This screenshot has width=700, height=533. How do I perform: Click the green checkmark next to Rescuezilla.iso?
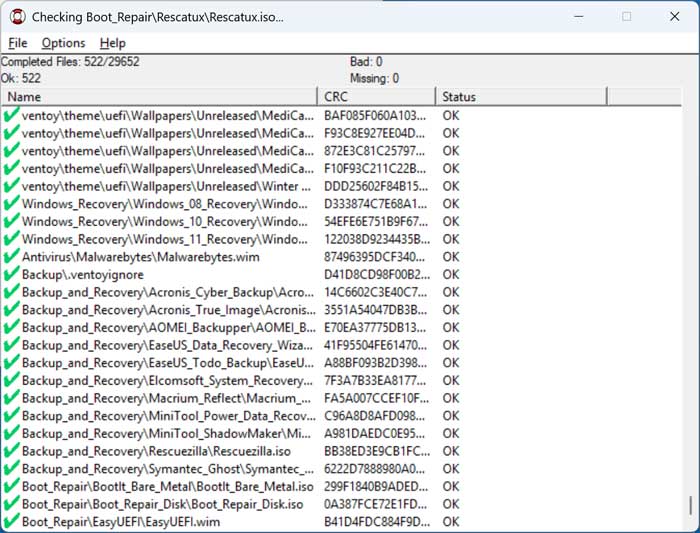11,451
